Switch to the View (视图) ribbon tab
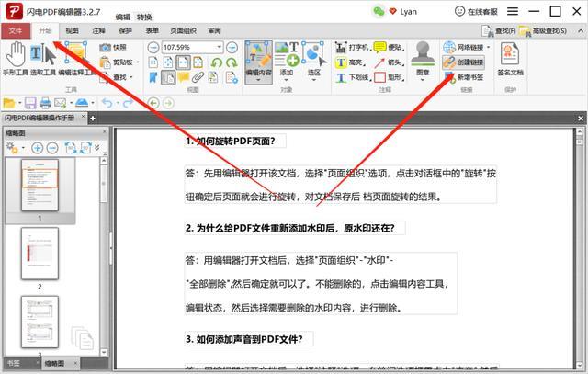 pyautogui.click(x=72, y=30)
